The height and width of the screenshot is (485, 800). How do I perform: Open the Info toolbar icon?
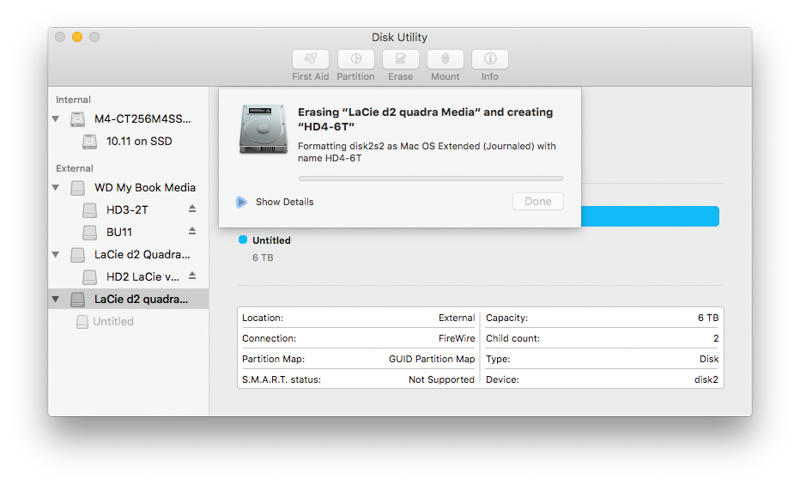point(490,59)
